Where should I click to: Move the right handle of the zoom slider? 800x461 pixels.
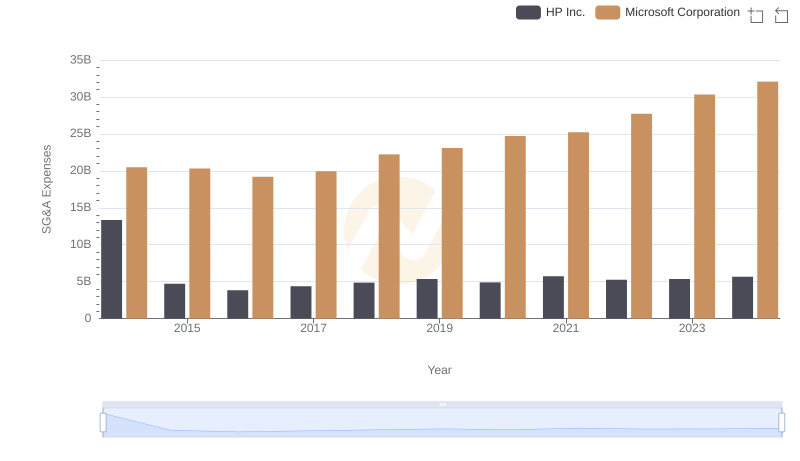[782, 423]
